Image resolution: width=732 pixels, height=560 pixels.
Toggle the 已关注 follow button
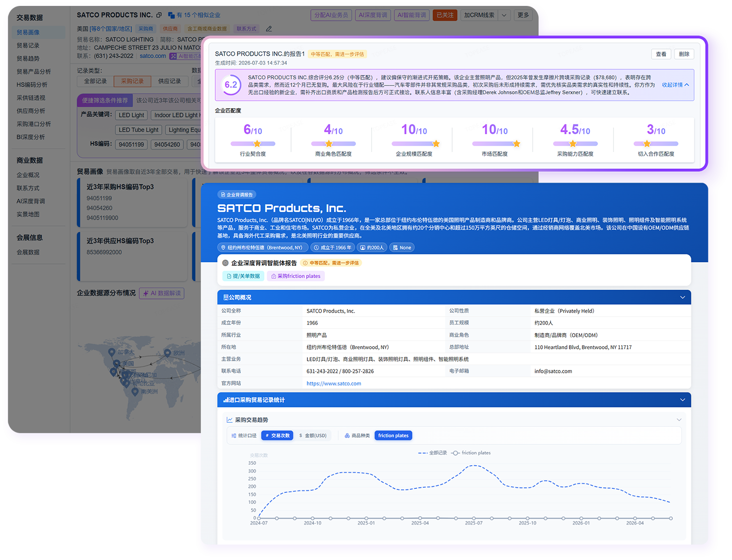445,15
